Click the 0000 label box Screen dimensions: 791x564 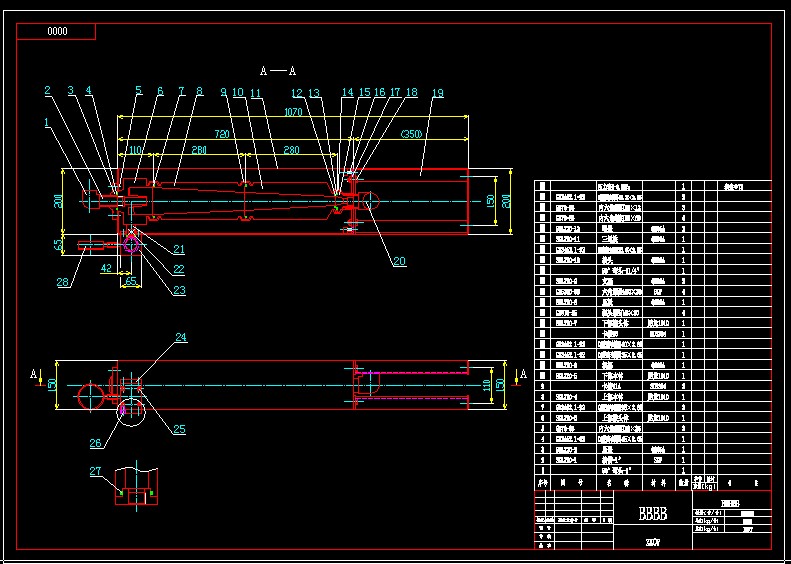point(57,31)
